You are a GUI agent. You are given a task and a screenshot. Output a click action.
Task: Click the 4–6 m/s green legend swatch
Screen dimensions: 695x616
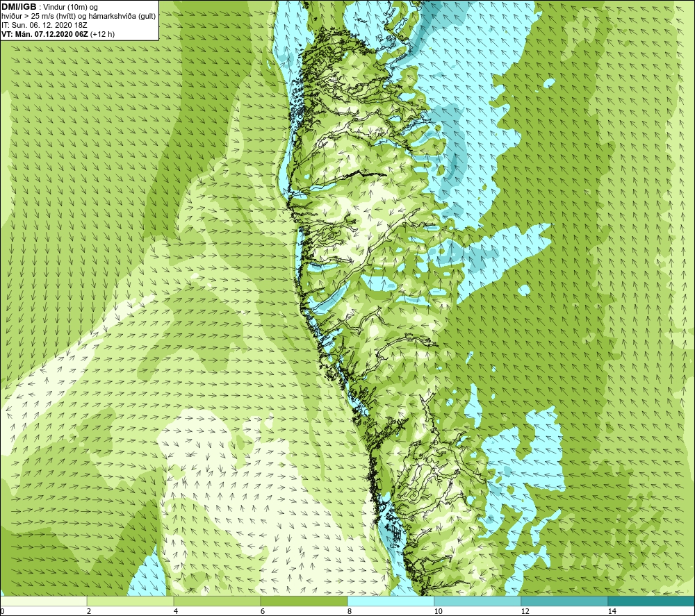tap(217, 601)
